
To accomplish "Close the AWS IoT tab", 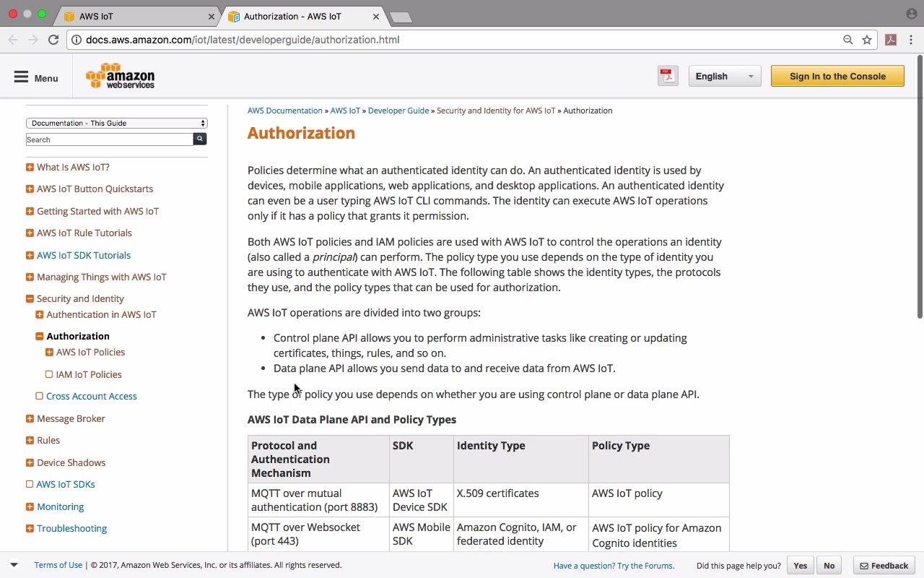I will pyautogui.click(x=212, y=16).
